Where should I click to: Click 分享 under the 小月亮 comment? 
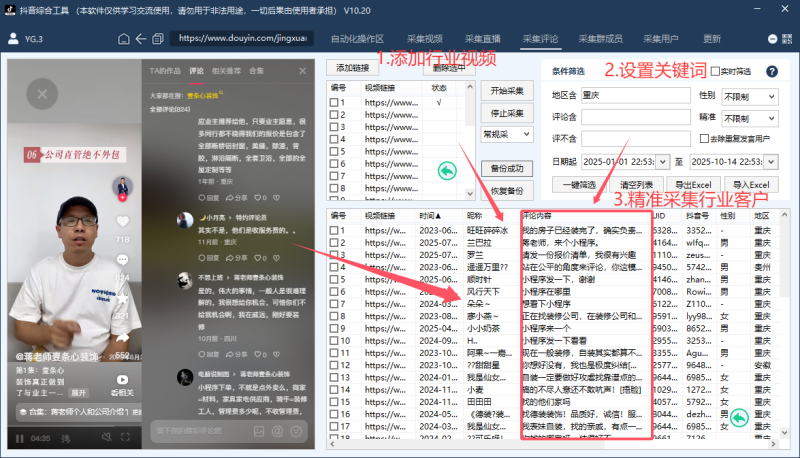click(x=237, y=258)
